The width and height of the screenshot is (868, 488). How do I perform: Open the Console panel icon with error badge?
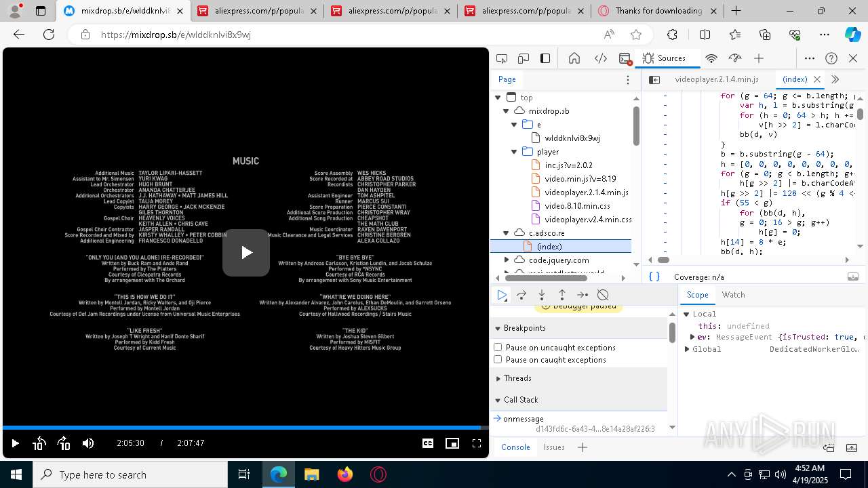[625, 58]
